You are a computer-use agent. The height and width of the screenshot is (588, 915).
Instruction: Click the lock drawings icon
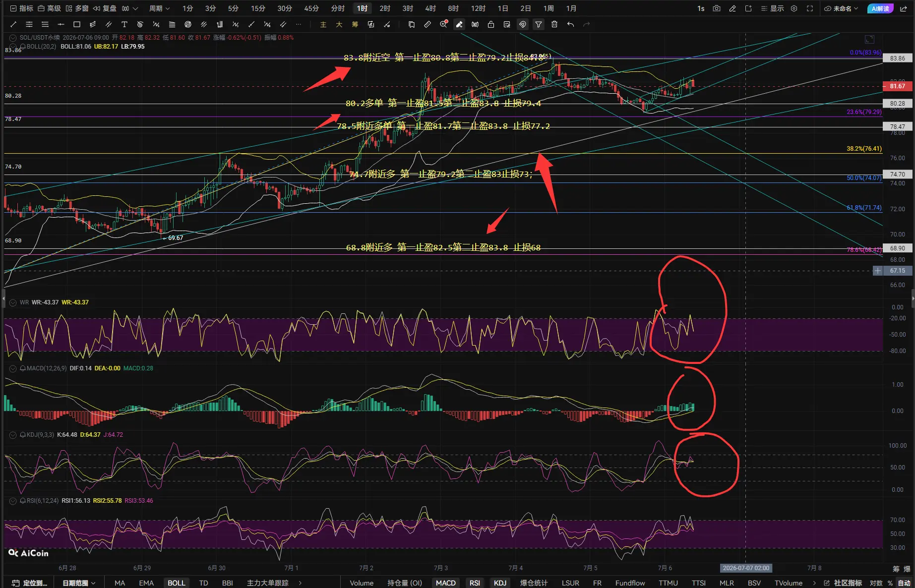coord(491,24)
